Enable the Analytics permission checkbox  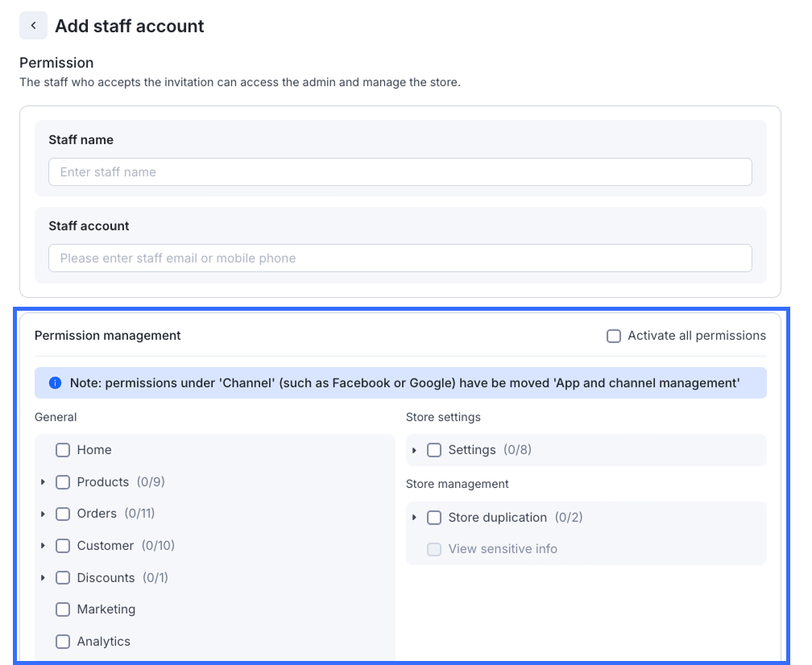(x=63, y=642)
